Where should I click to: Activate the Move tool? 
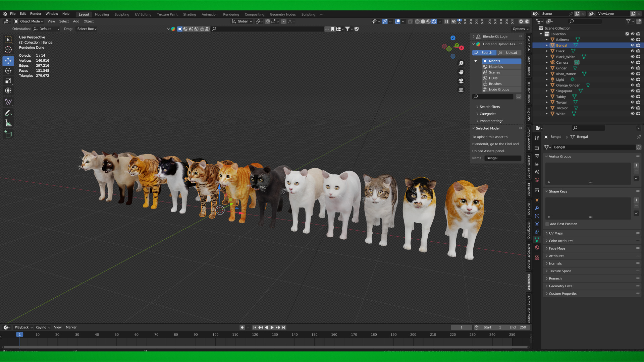[x=8, y=61]
